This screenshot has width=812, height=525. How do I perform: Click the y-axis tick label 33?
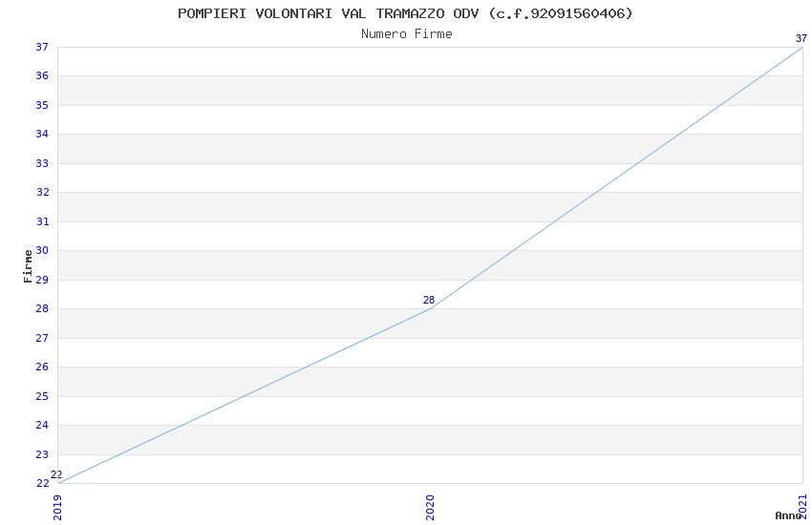point(42,163)
